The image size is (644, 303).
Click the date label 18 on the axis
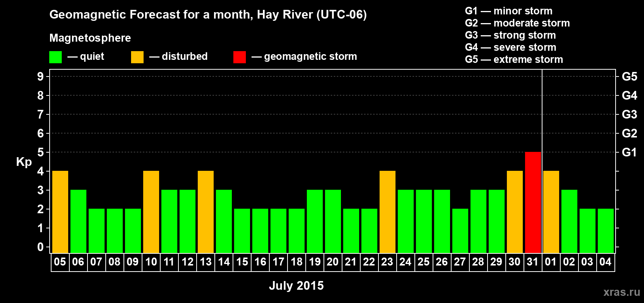pyautogui.click(x=296, y=262)
